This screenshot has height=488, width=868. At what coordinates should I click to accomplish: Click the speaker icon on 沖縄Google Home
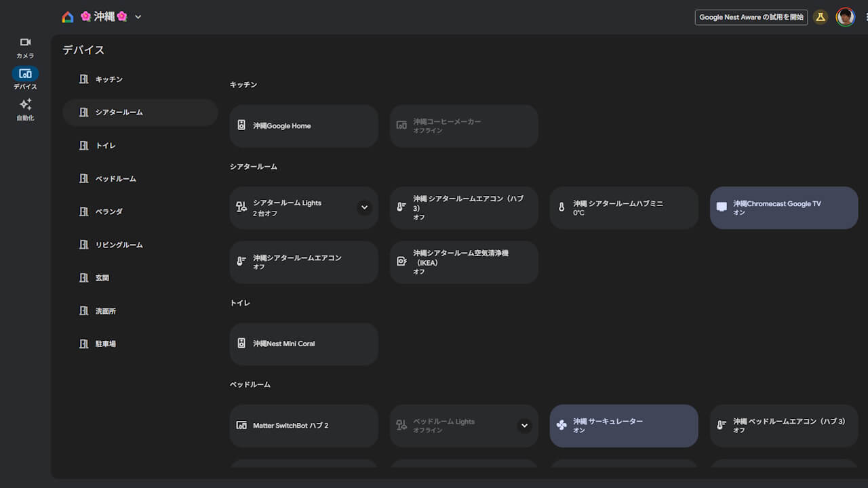(x=241, y=125)
